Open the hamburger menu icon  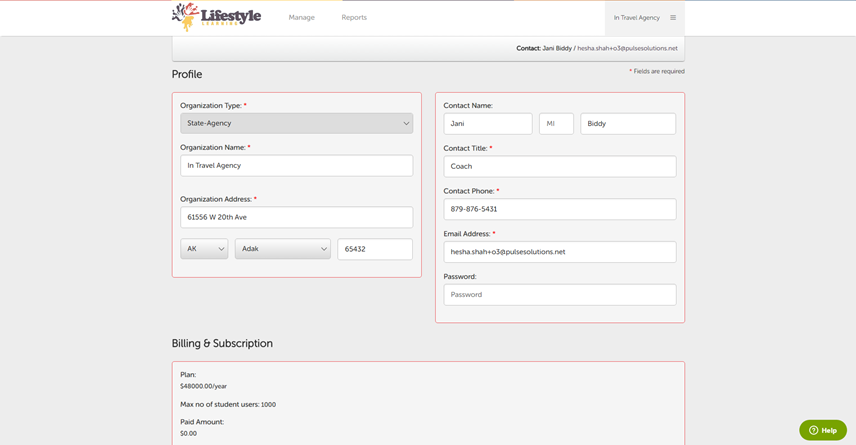pyautogui.click(x=673, y=18)
